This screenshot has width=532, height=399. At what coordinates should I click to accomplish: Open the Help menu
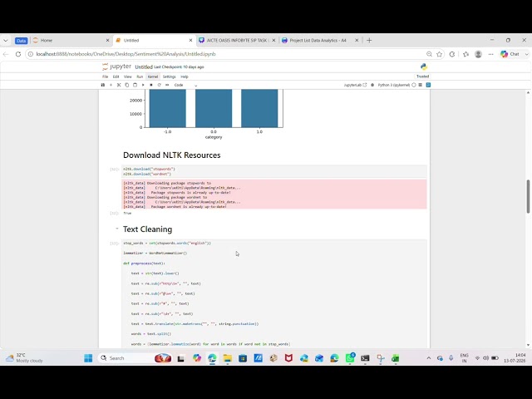pyautogui.click(x=185, y=76)
